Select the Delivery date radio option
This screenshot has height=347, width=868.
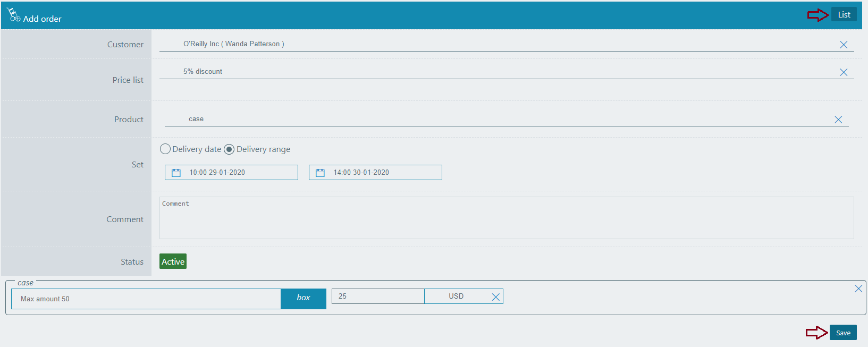[165, 149]
